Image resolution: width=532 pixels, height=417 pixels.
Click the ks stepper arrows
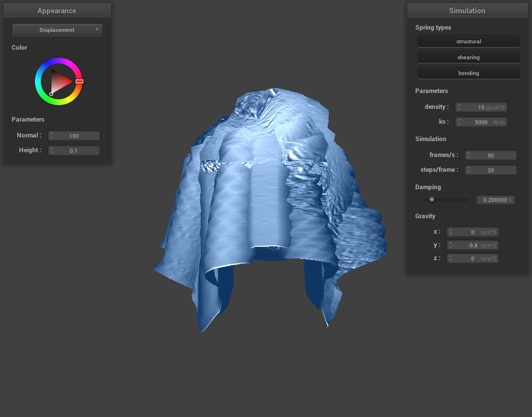tap(459, 122)
